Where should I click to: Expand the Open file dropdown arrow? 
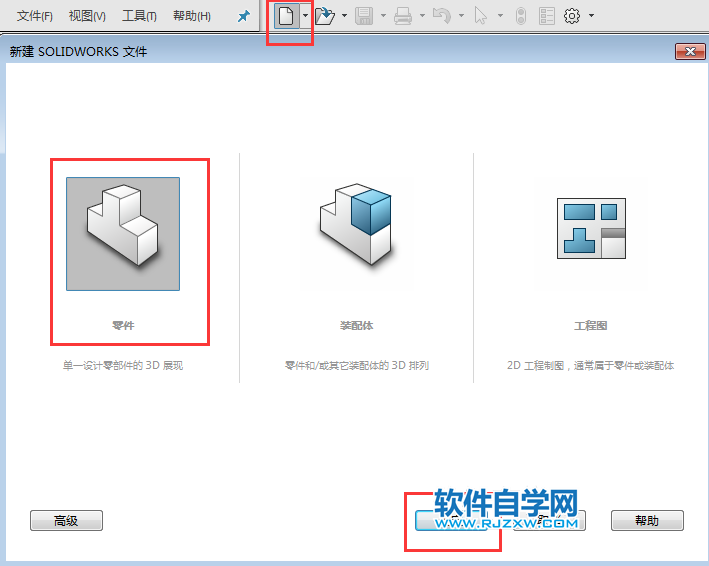pyautogui.click(x=345, y=16)
